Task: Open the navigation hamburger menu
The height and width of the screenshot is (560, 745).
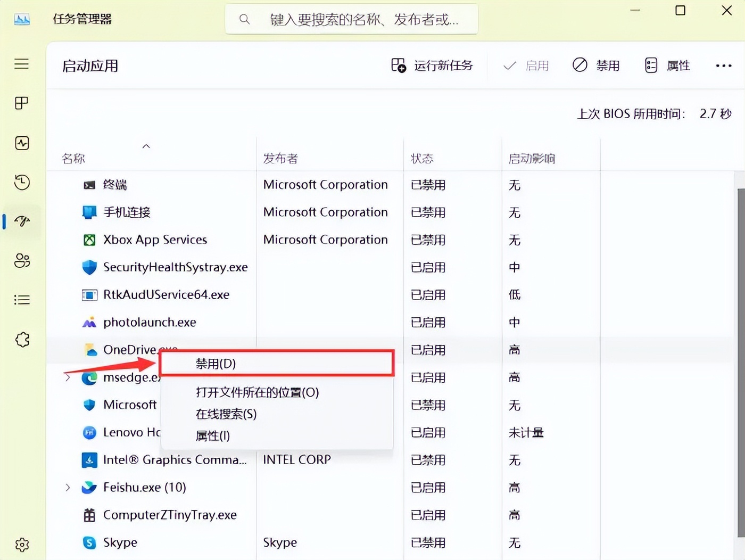Action: pos(21,64)
